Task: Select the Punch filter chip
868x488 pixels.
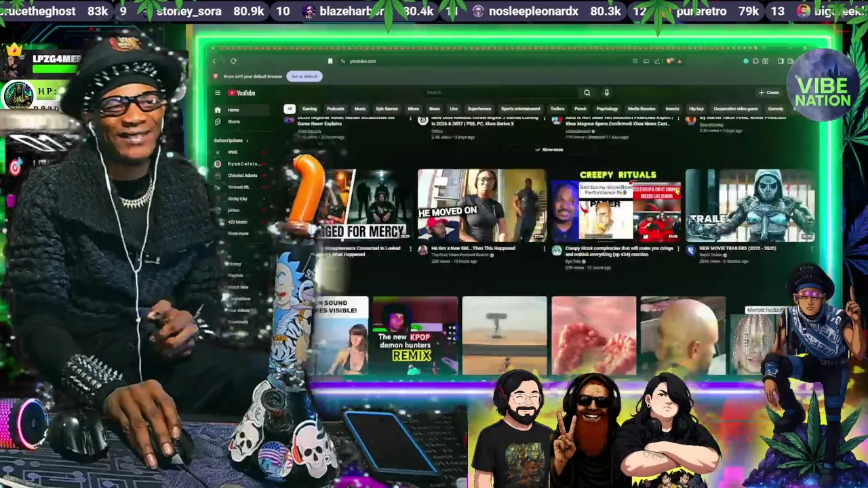Action: [580, 108]
